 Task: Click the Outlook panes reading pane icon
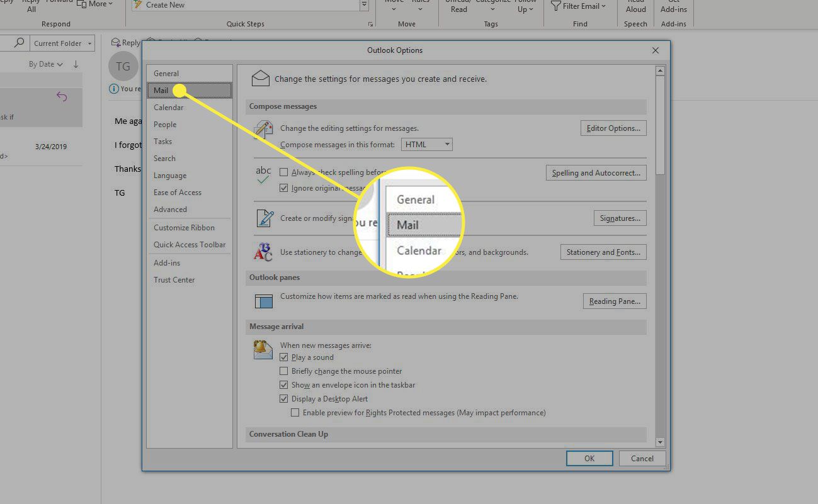pos(263,301)
